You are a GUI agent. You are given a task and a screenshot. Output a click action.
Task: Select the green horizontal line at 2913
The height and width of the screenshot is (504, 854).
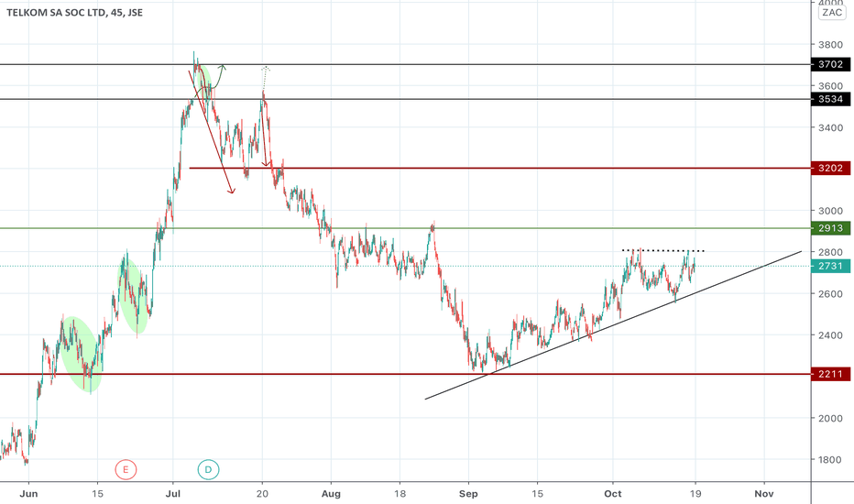click(405, 228)
